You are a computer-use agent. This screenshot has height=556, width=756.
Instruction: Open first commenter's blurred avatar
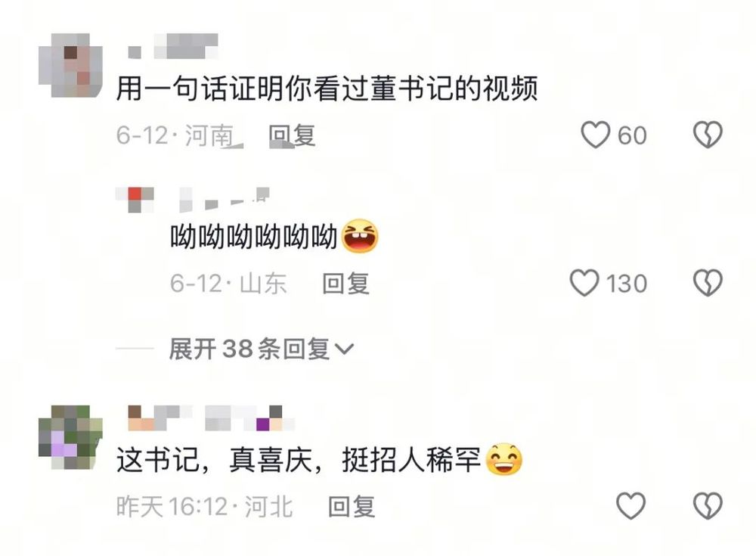[70, 66]
